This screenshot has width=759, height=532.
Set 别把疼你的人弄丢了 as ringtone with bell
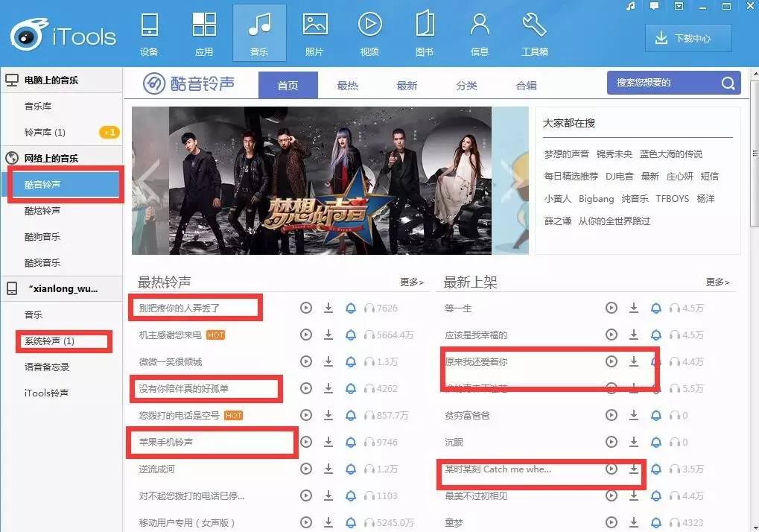coord(351,308)
